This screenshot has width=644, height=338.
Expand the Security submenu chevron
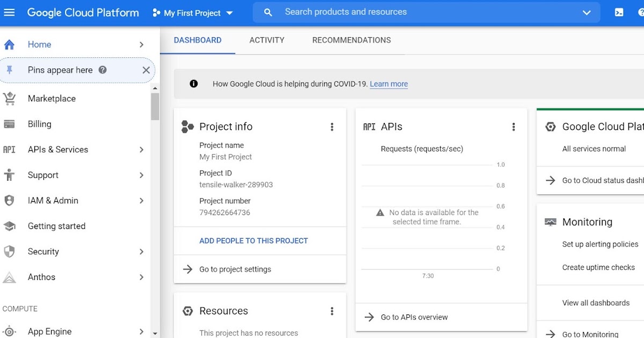pos(141,252)
